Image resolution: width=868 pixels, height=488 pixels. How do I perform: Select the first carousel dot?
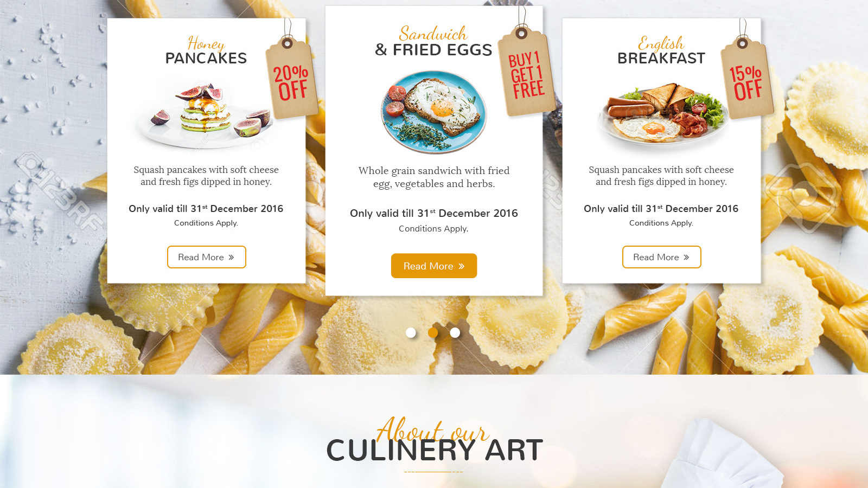[x=411, y=332]
